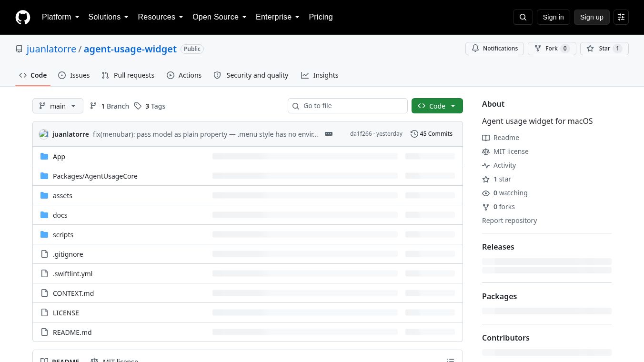The height and width of the screenshot is (362, 644).
Task: Open the search magnifier in header
Action: coord(523,17)
